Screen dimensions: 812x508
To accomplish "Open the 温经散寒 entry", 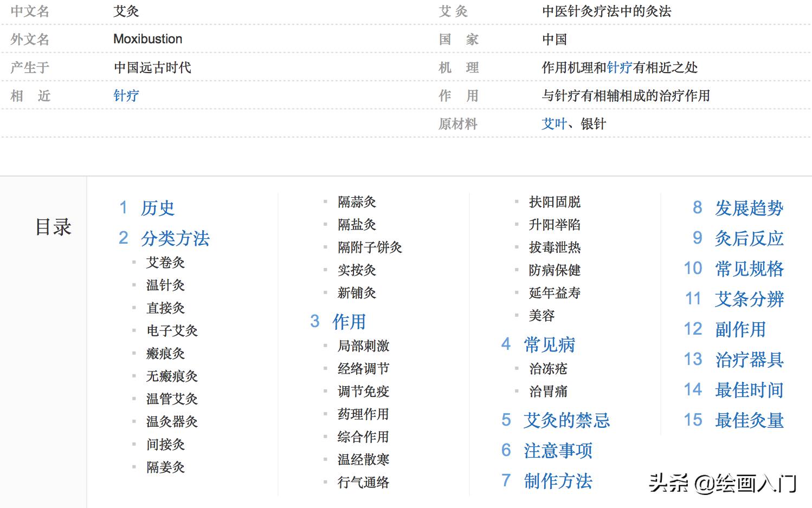I will (x=363, y=460).
